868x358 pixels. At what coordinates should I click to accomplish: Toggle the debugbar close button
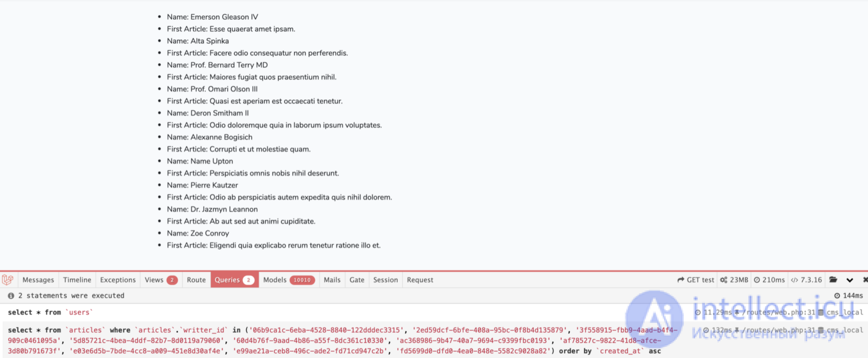click(x=864, y=280)
